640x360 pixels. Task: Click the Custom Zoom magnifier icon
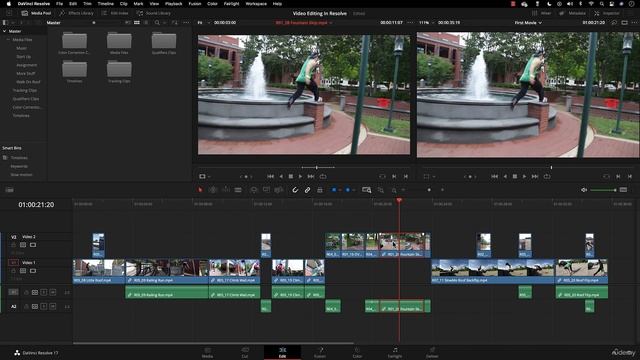tap(394, 190)
